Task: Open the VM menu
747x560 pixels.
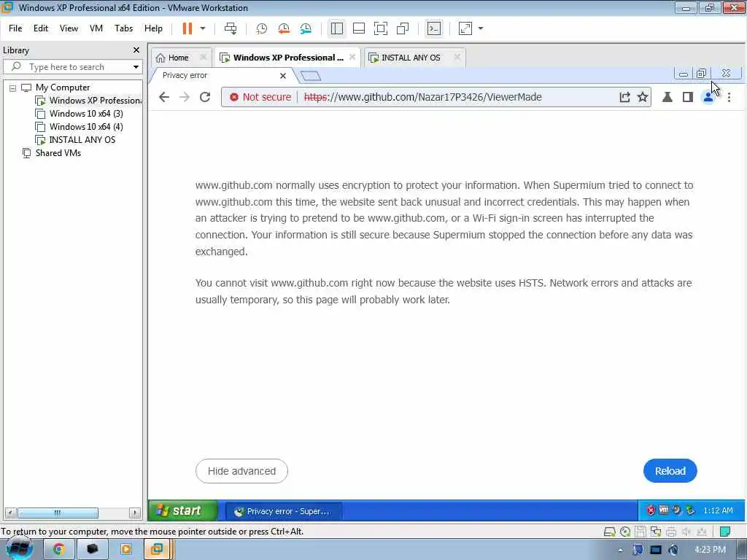Action: 96,28
